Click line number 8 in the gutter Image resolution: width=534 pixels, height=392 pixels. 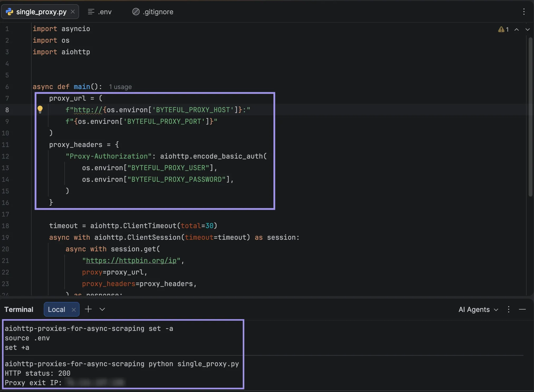tap(7, 110)
